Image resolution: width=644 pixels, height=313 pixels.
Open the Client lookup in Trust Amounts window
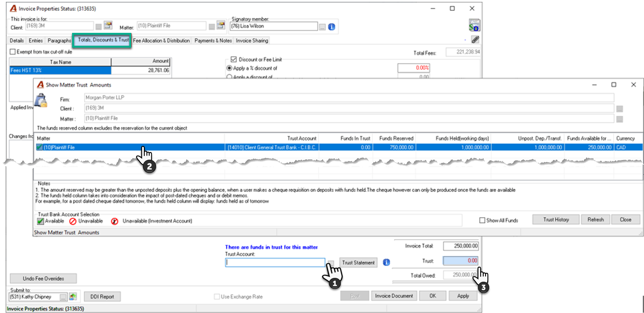(620, 109)
